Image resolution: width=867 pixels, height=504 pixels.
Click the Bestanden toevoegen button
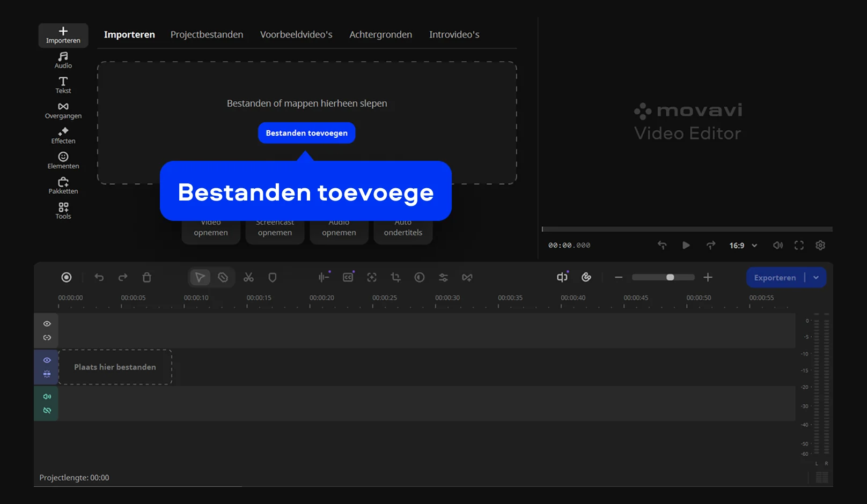click(x=306, y=133)
